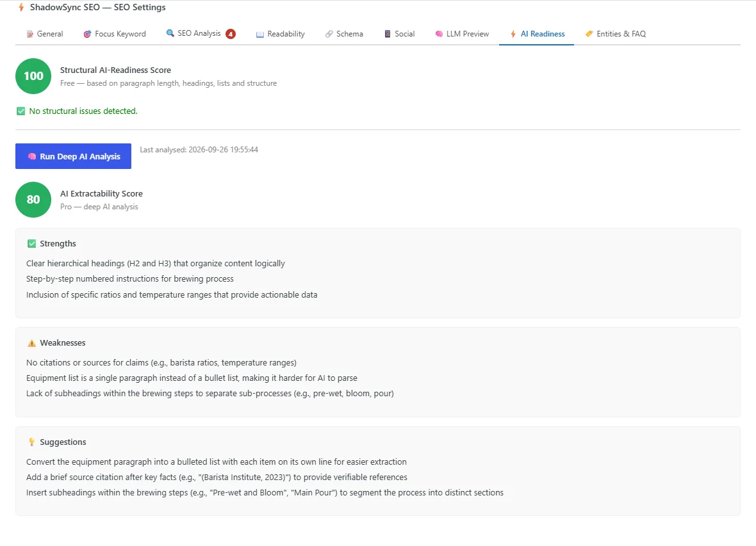Click 'Lack of subheadings within the brewing steps'
Screen dimensions: 756x546
(x=210, y=393)
